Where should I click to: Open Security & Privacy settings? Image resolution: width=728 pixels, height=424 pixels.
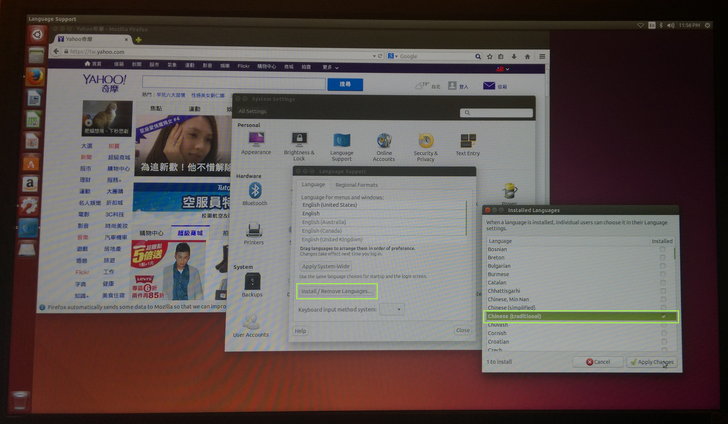tap(426, 147)
